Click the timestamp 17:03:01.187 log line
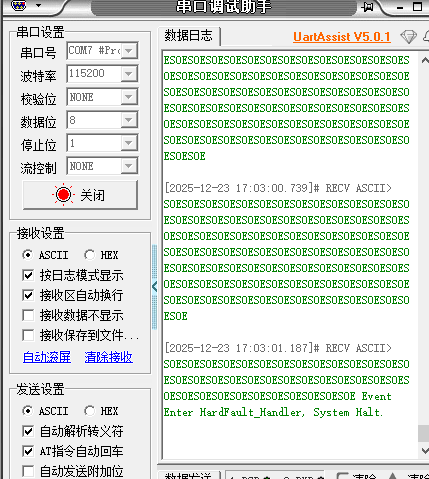Screen dimensions: 429x479 pos(278,348)
